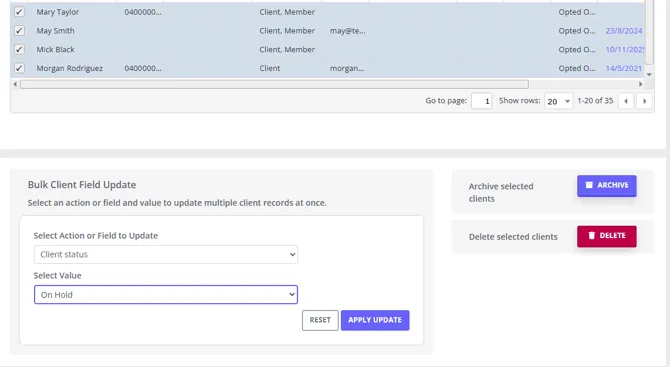Click Mick Black's Opted O... cell

pyautogui.click(x=577, y=50)
